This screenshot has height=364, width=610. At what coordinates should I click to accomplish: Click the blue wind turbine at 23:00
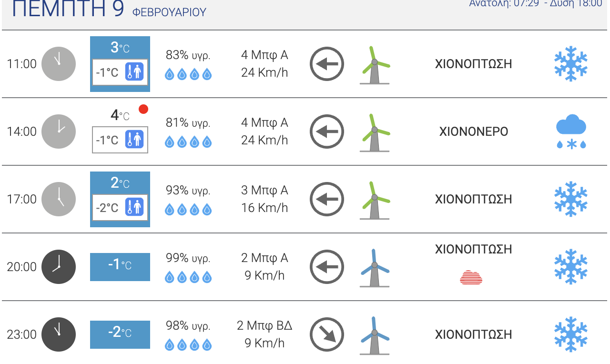tap(375, 335)
